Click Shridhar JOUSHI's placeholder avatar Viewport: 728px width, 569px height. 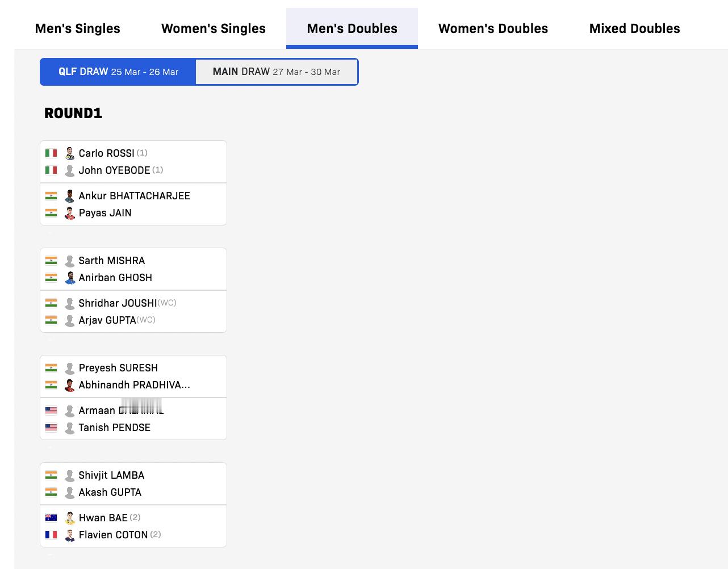click(70, 303)
